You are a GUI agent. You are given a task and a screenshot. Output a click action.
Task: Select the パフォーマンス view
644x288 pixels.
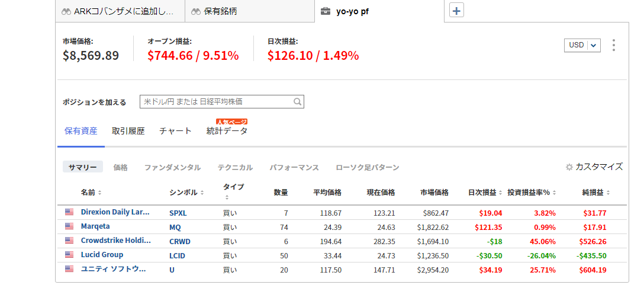pyautogui.click(x=294, y=168)
